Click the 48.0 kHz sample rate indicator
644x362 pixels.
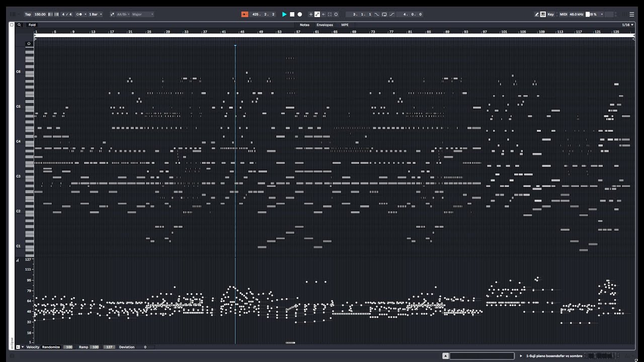577,14
